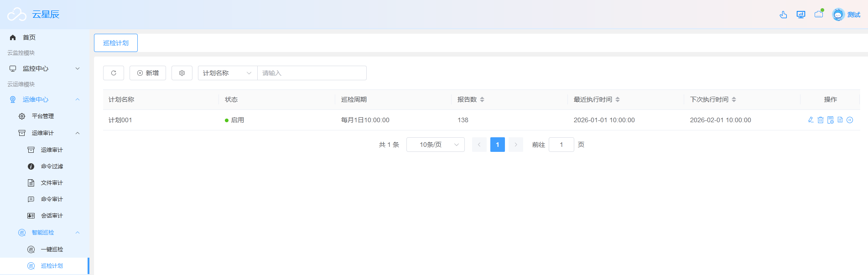Click the 2026-01-01 10:00:00 cell
This screenshot has height=275, width=868.
[604, 120]
